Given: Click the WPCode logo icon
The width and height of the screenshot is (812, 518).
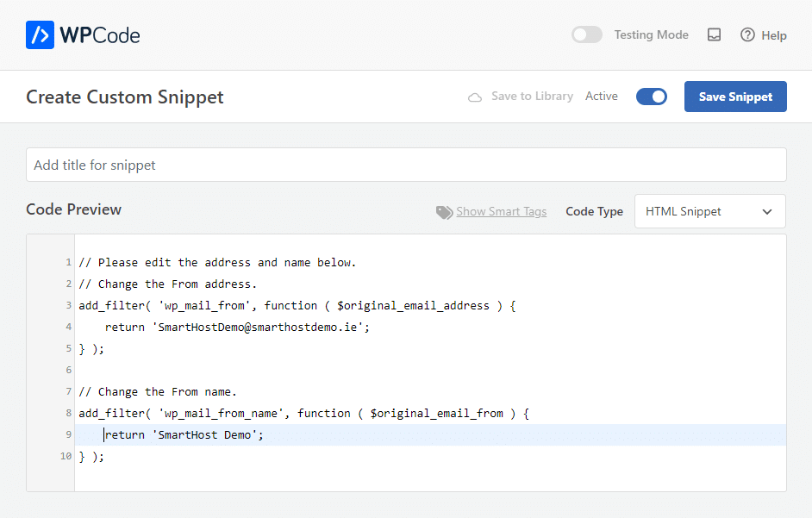Looking at the screenshot, I should pos(40,35).
